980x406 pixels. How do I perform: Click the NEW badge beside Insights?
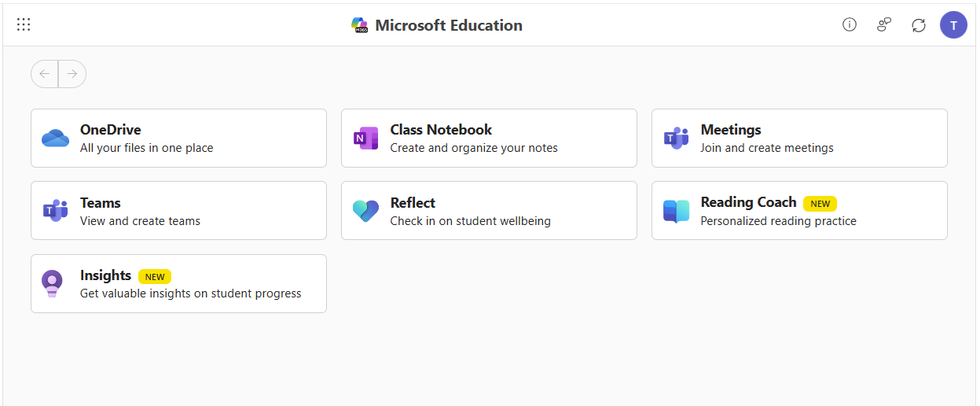pyautogui.click(x=155, y=277)
